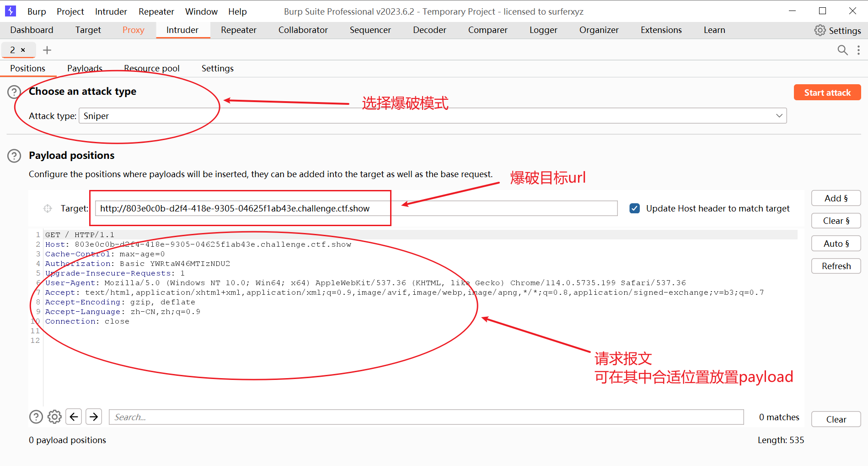868x466 pixels.
Task: Open the three-dot options menu
Action: click(858, 50)
